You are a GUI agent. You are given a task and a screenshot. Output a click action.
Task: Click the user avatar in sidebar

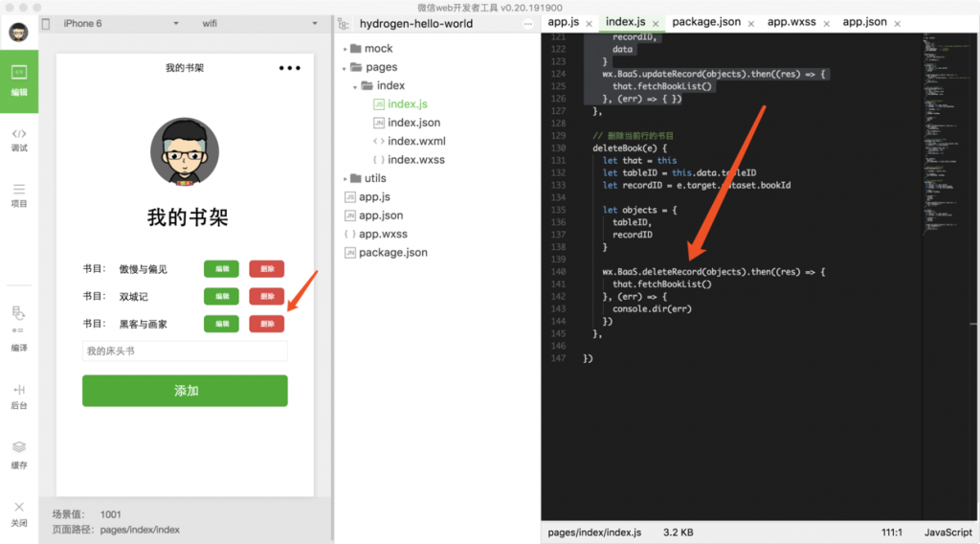(19, 33)
